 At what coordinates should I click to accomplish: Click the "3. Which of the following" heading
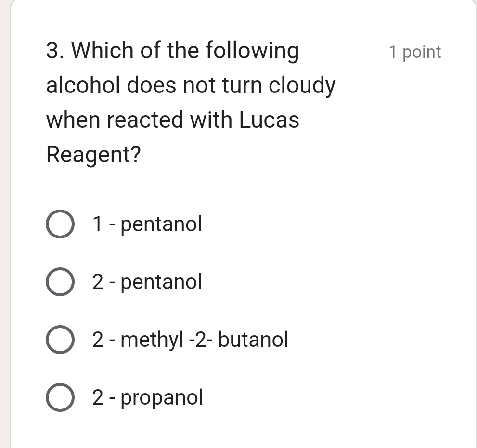[x=172, y=50]
